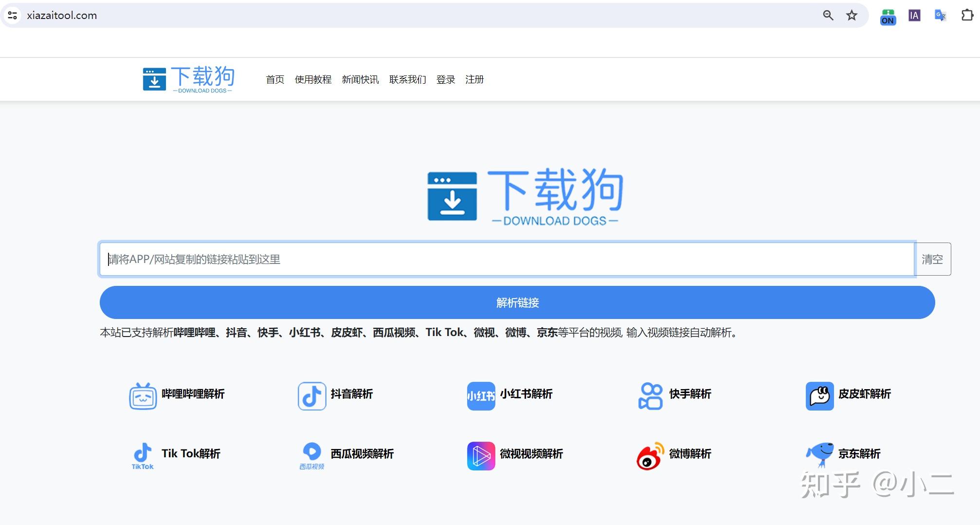Open the browser extensions puzzle icon

pyautogui.click(x=967, y=16)
